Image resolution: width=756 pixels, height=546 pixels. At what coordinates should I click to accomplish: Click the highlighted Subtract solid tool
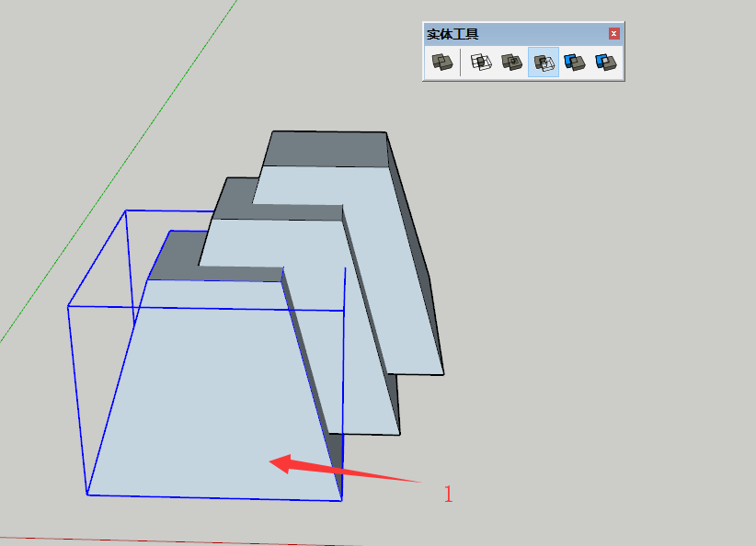pos(544,63)
